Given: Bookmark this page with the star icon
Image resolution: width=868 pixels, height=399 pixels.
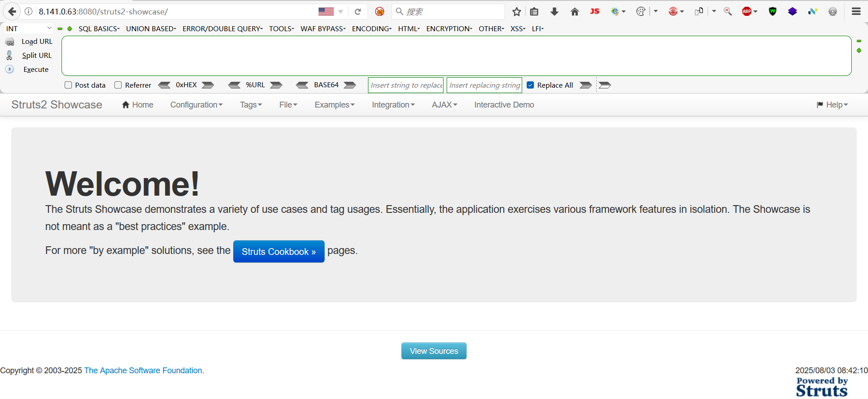Looking at the screenshot, I should tap(517, 12).
